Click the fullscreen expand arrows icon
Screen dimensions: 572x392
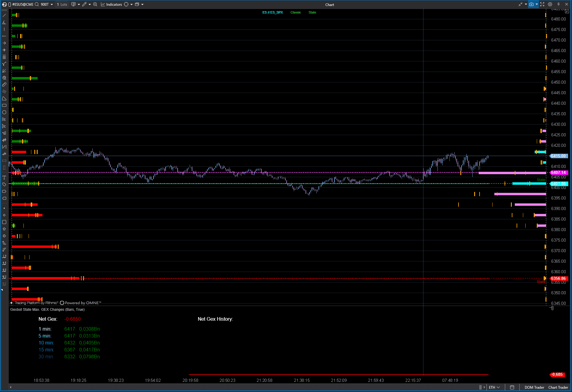click(x=542, y=5)
